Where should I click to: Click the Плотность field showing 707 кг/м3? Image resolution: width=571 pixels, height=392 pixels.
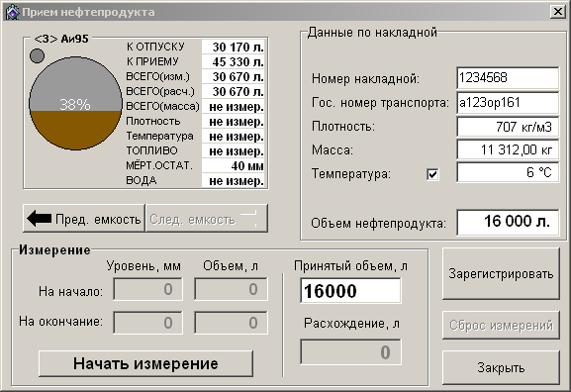(x=508, y=127)
